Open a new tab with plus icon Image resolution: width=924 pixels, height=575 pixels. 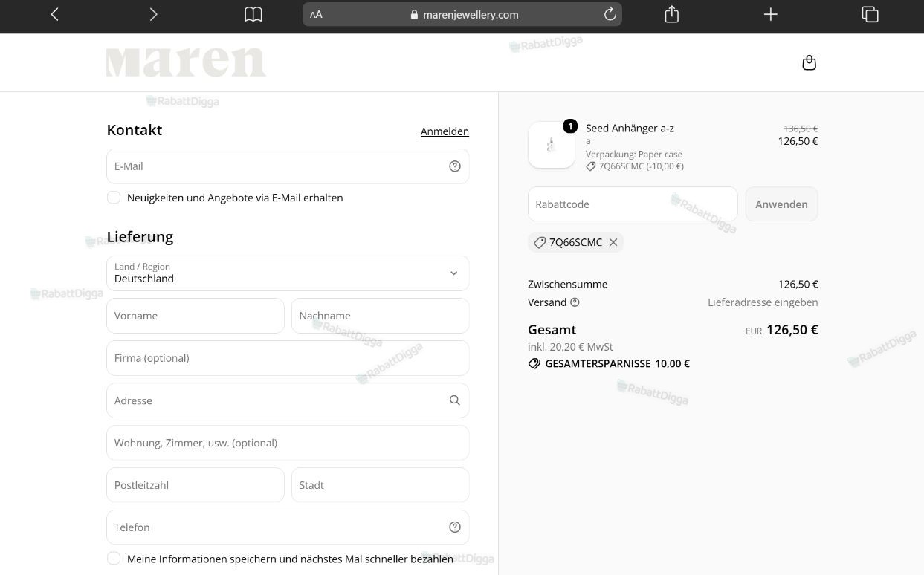click(x=771, y=14)
